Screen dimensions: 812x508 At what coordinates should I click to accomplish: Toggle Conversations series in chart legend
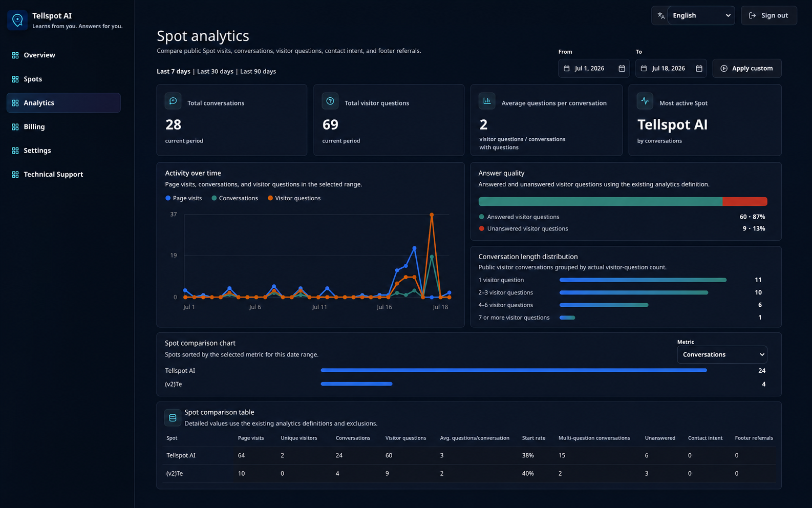(x=234, y=198)
